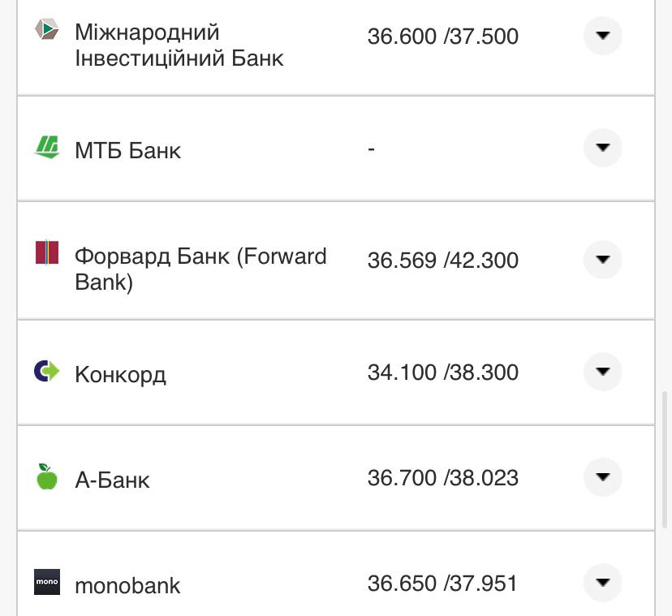Open the monobank name link
Viewport: 672px width, 616px height.
coord(127,585)
